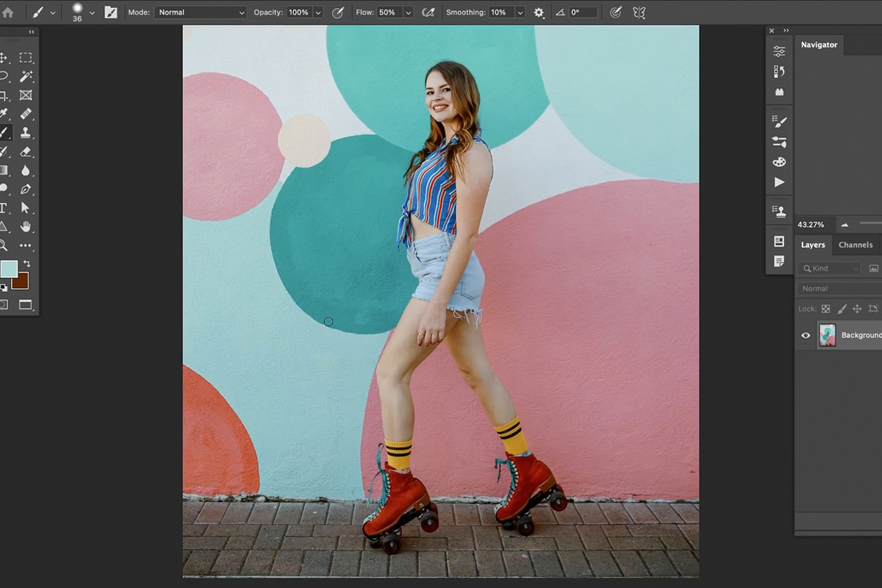Select the Navigator tab
The width and height of the screenshot is (882, 588).
[x=819, y=45]
